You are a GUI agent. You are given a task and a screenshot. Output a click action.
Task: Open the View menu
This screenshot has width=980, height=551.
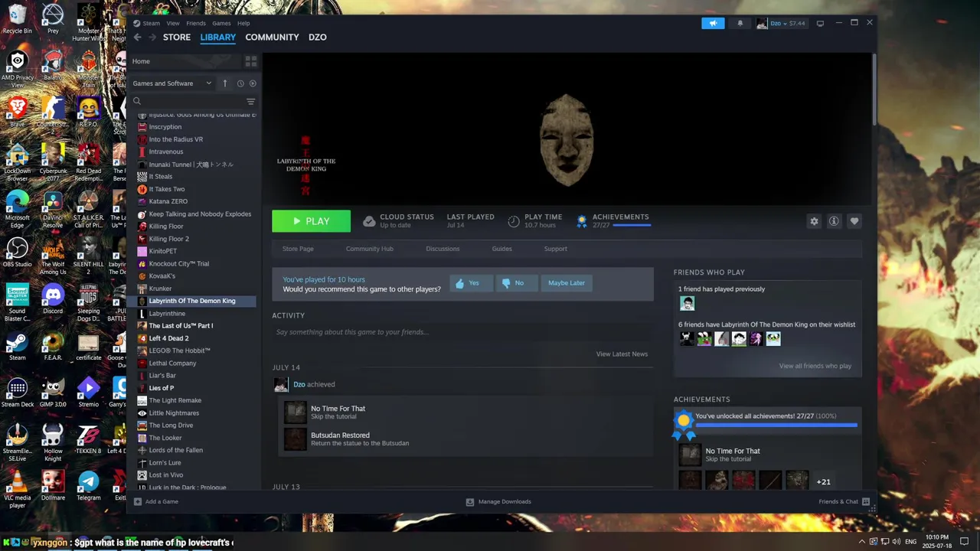[x=173, y=23]
